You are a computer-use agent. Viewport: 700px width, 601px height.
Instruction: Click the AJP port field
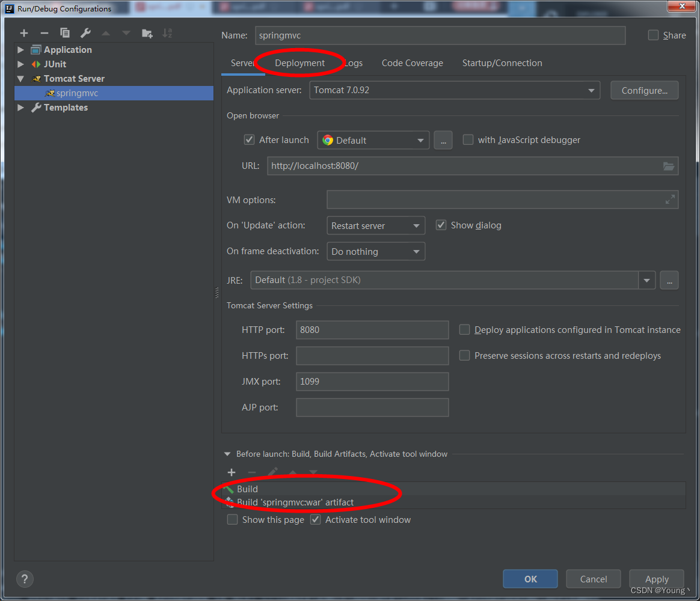click(x=372, y=407)
